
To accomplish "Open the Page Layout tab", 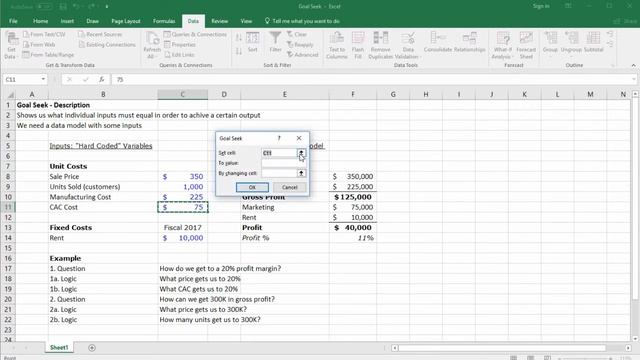I will (126, 21).
